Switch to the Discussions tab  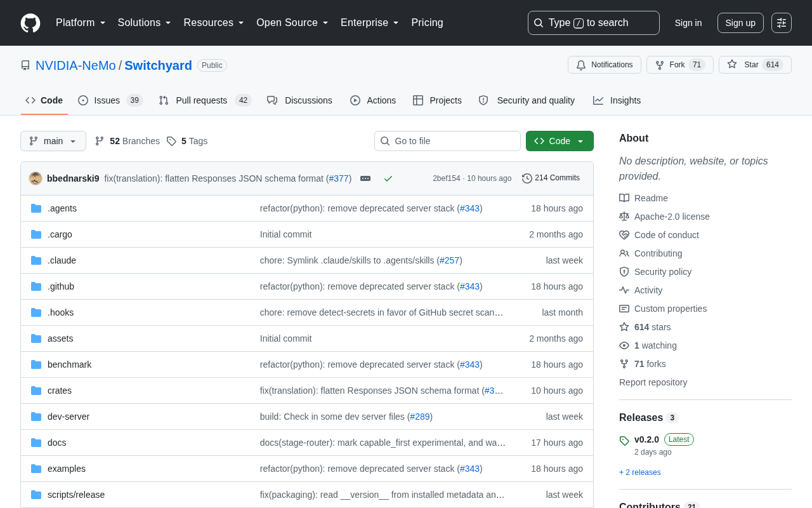[299, 100]
